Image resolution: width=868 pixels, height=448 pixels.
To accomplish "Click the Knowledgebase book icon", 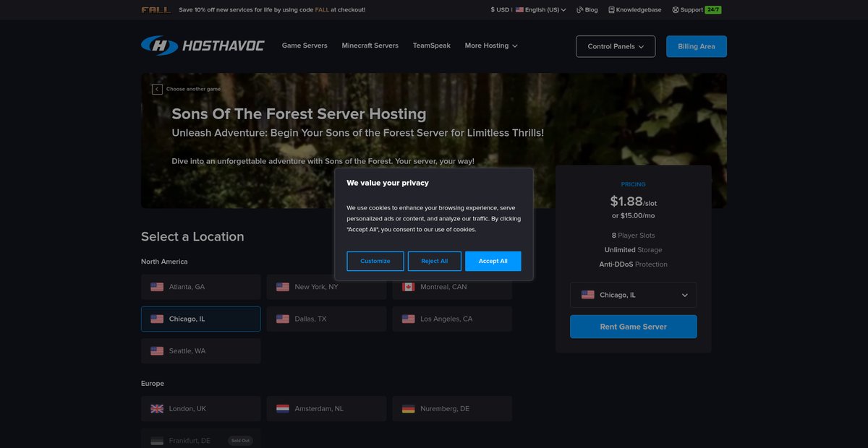I will click(x=611, y=10).
